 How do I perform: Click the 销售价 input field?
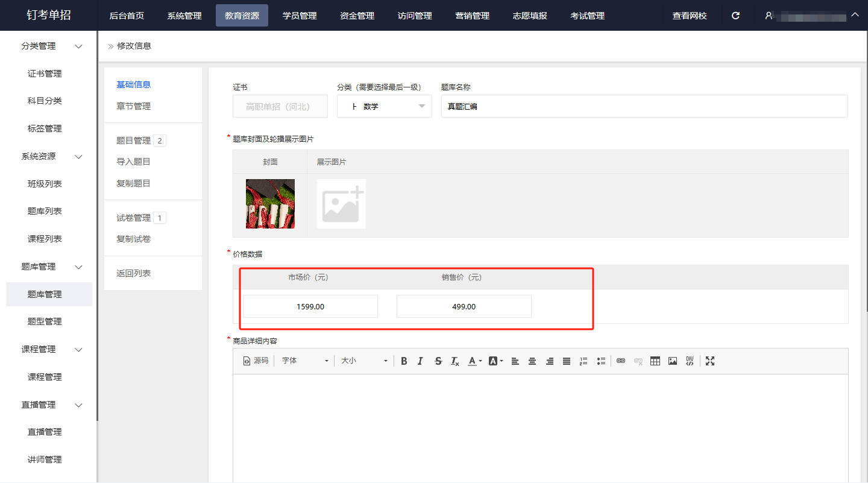pos(464,306)
